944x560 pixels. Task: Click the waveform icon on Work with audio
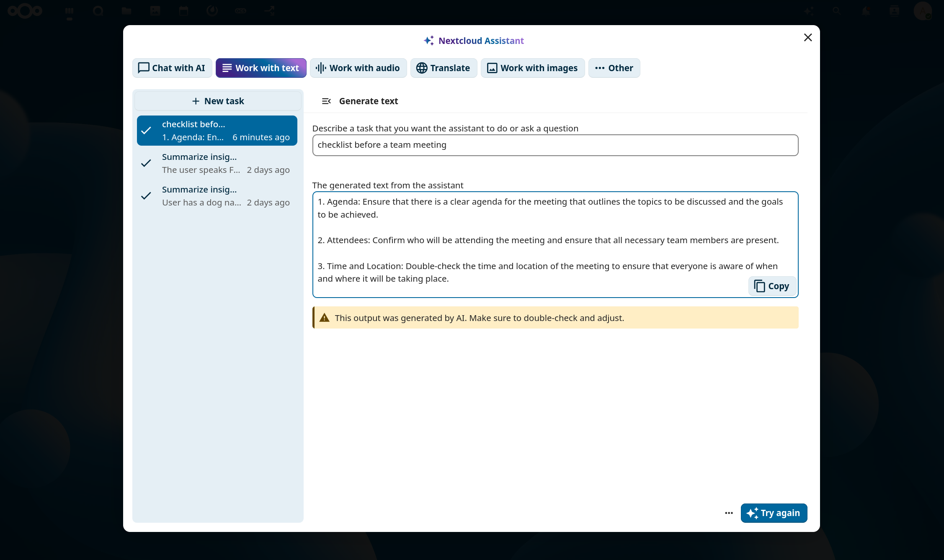pos(321,68)
